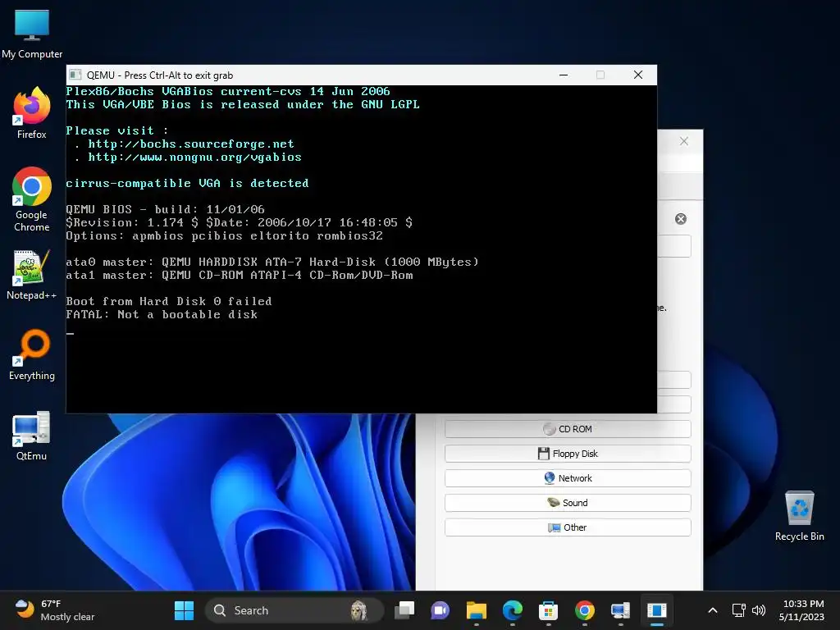Open the CD ROM settings in QtEmu
Image resolution: width=840 pixels, height=630 pixels.
pyautogui.click(x=568, y=429)
